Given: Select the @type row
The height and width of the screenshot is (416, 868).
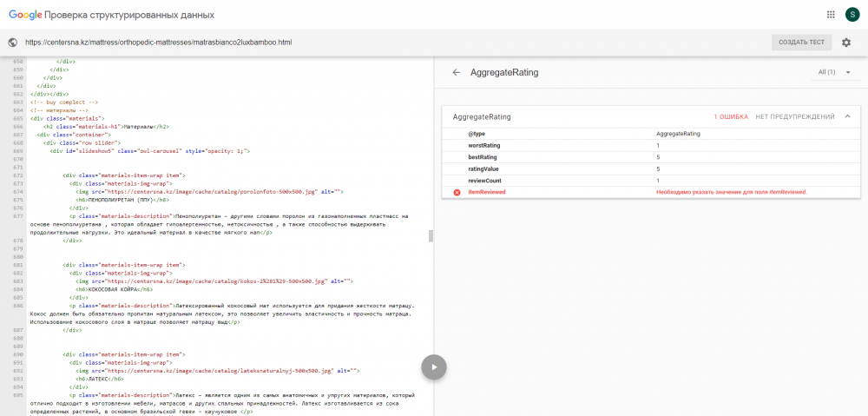Looking at the screenshot, I should [651, 134].
